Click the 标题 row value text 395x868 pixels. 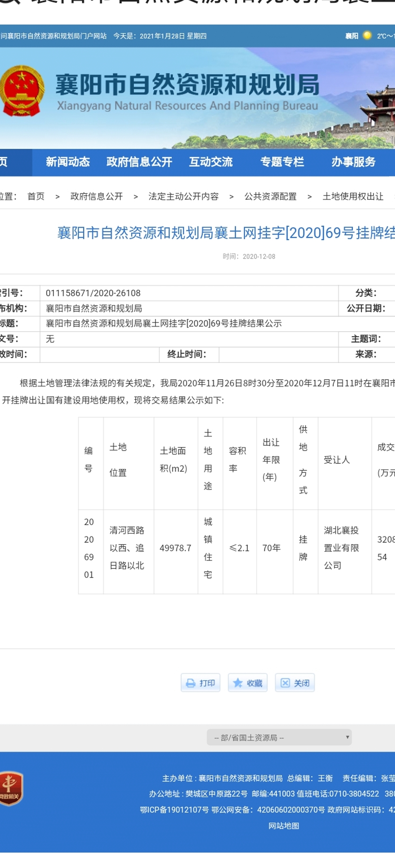tap(164, 324)
